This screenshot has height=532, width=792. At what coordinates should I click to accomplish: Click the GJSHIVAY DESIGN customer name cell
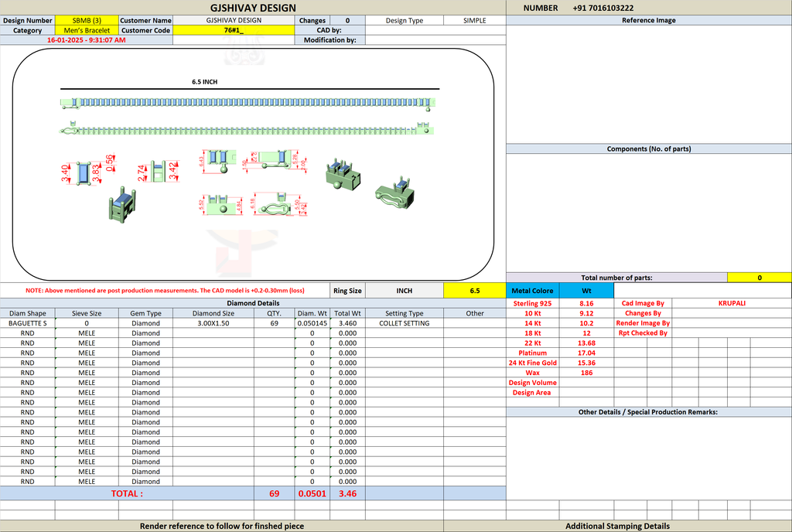click(x=234, y=21)
